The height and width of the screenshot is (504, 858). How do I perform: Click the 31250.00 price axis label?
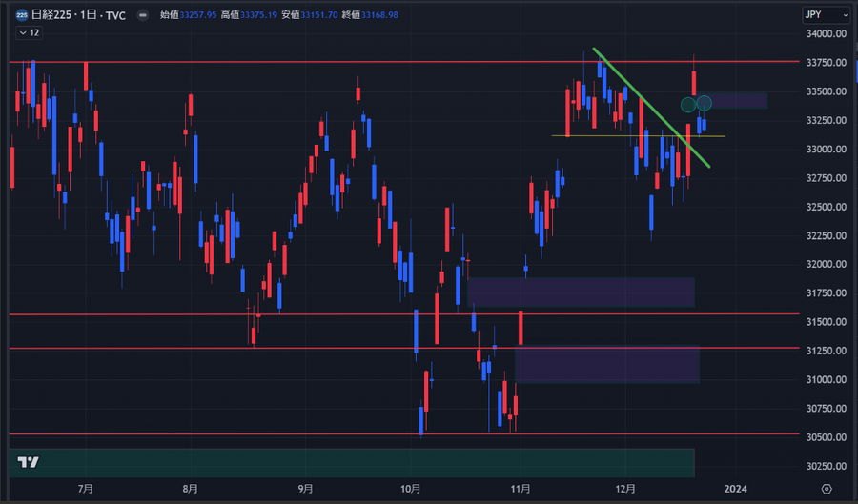point(827,351)
